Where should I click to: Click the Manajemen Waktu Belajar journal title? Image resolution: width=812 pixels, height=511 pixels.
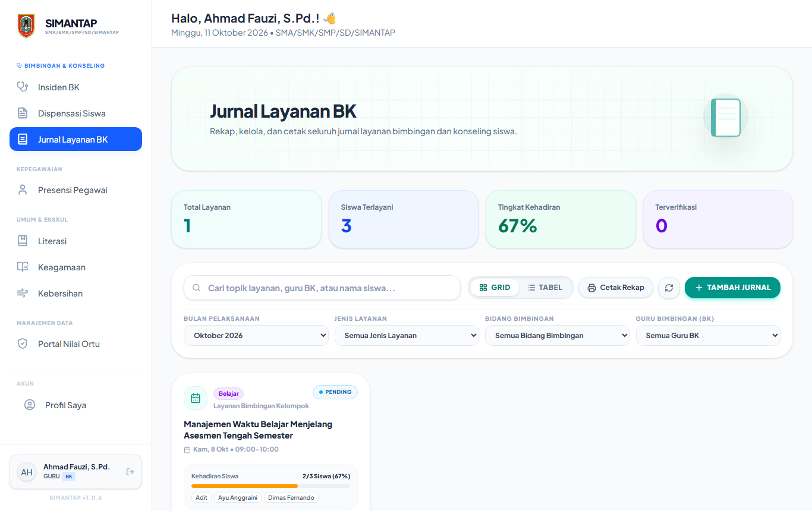pos(258,430)
